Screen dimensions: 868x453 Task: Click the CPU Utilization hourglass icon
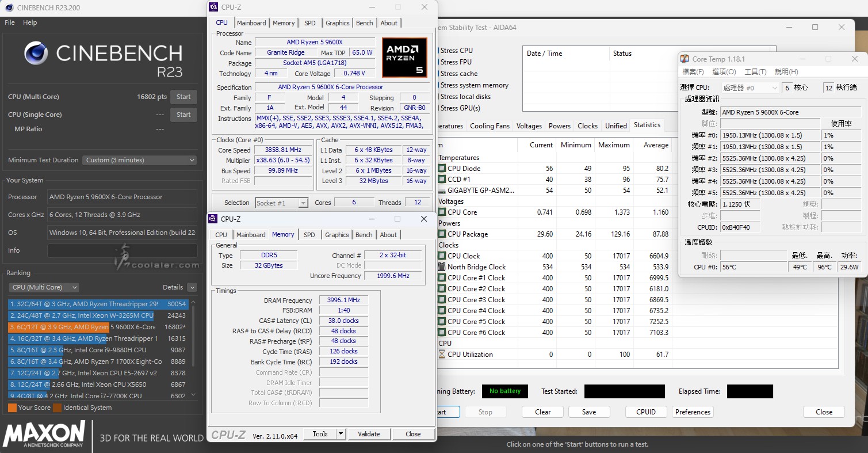[x=442, y=355]
